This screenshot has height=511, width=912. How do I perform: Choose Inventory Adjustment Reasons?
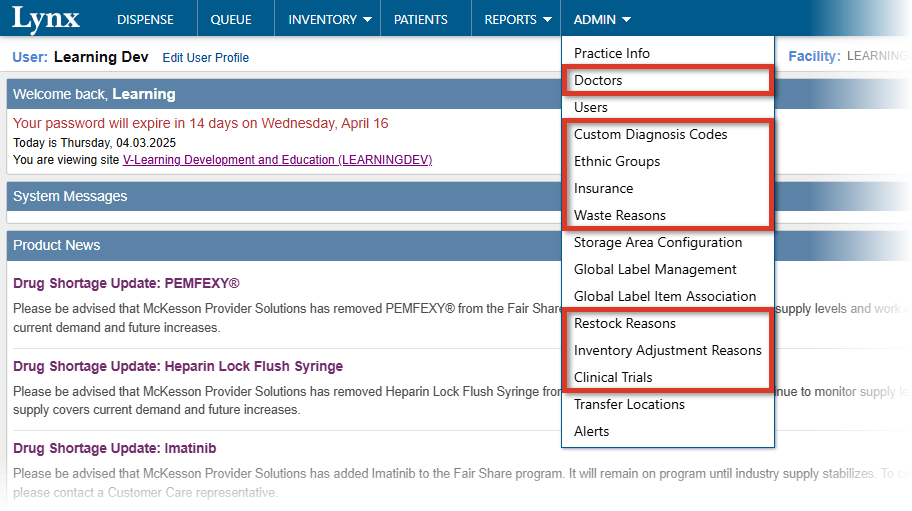click(x=668, y=350)
